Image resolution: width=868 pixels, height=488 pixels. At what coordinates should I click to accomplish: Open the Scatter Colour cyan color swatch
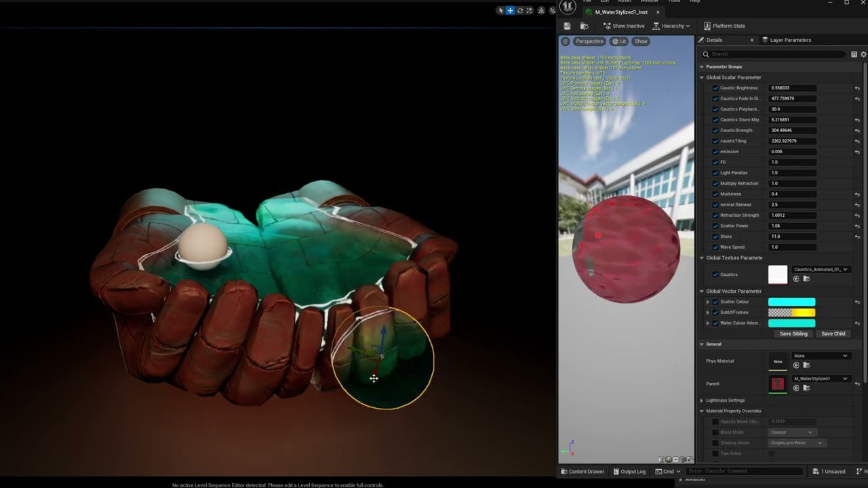[x=791, y=302]
